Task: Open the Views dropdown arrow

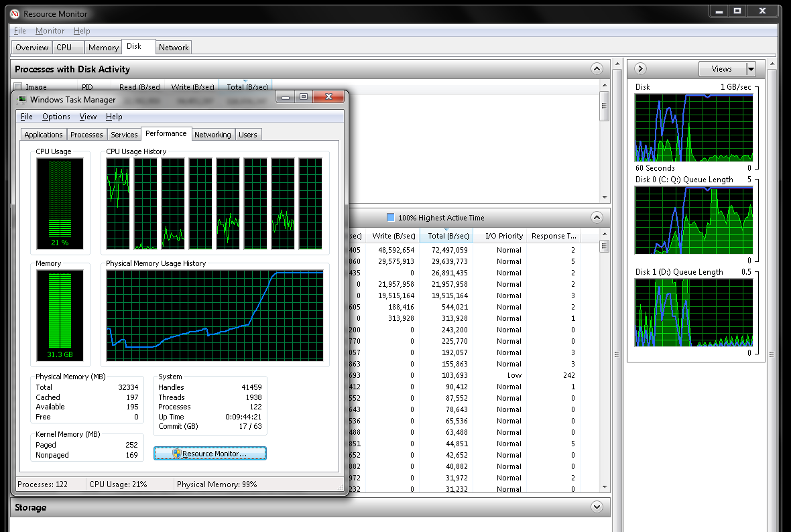Action: (751, 69)
